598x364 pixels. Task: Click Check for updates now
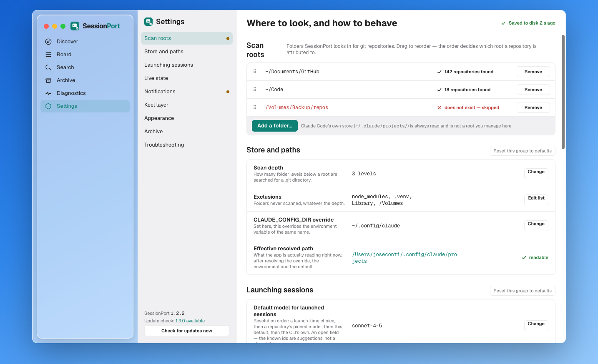187,331
